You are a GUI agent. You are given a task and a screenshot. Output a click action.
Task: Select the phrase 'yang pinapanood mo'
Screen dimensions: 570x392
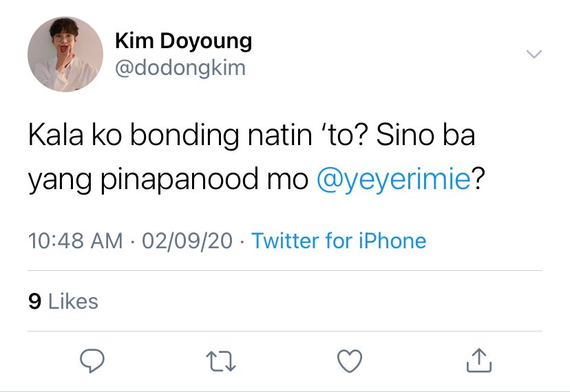(x=168, y=179)
